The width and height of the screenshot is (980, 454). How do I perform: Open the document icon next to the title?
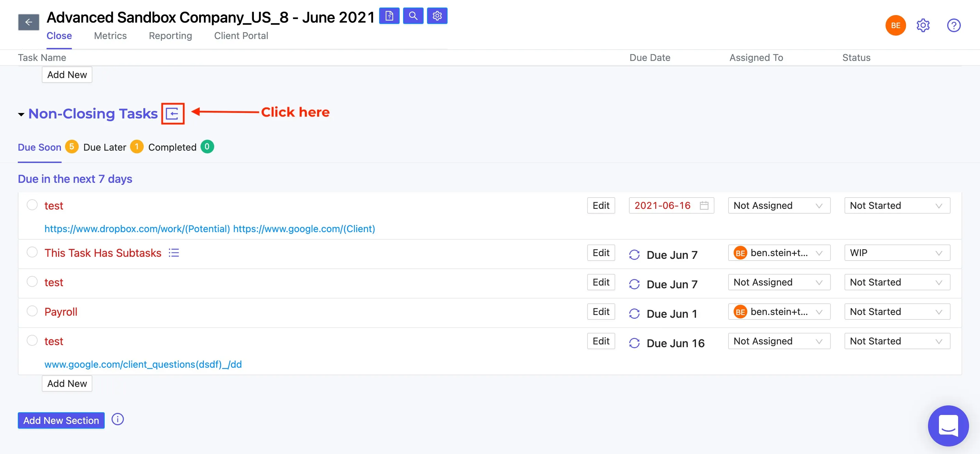pyautogui.click(x=389, y=16)
